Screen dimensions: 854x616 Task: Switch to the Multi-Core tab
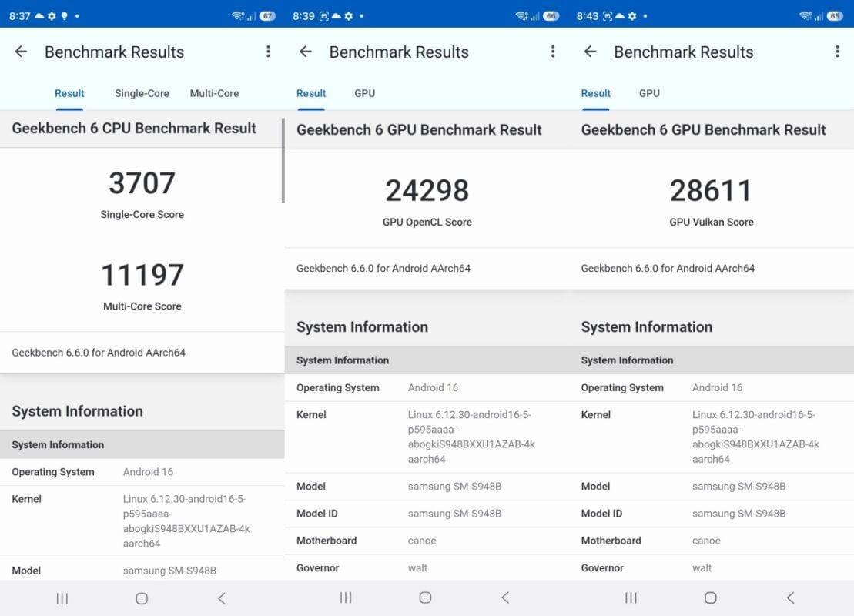point(214,93)
